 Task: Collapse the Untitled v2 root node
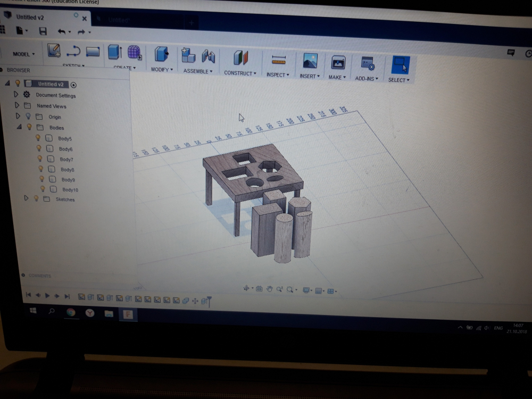coord(7,83)
